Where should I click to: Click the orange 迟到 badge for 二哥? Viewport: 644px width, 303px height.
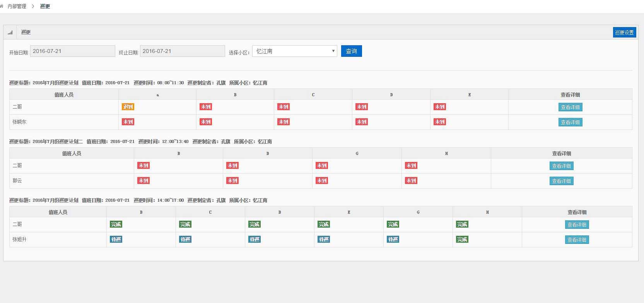(x=128, y=107)
